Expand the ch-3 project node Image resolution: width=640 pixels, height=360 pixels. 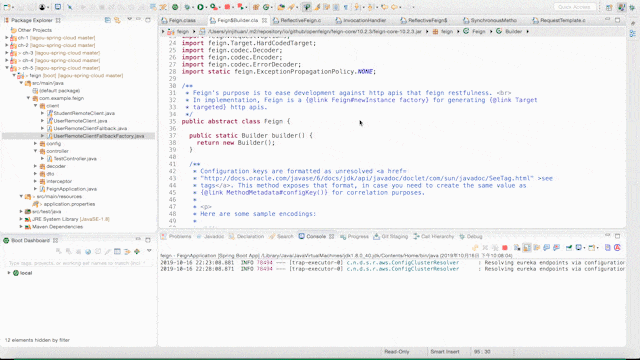[x=7, y=53]
